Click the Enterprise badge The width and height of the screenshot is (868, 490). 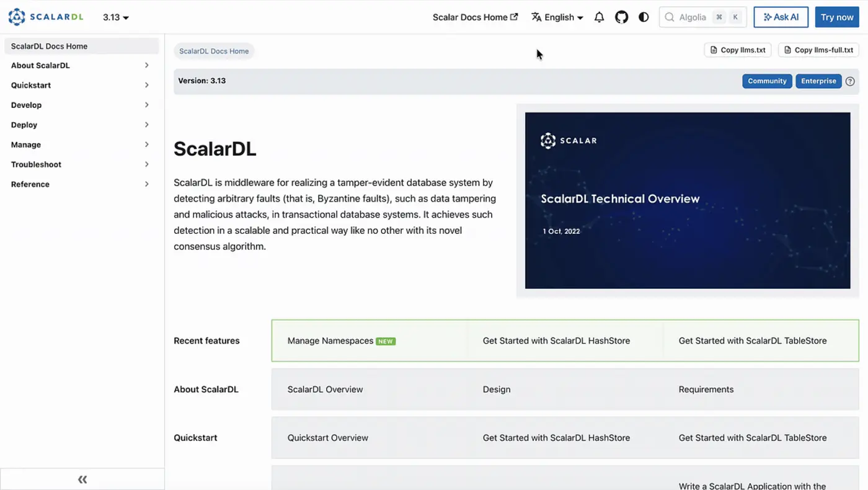pyautogui.click(x=818, y=81)
